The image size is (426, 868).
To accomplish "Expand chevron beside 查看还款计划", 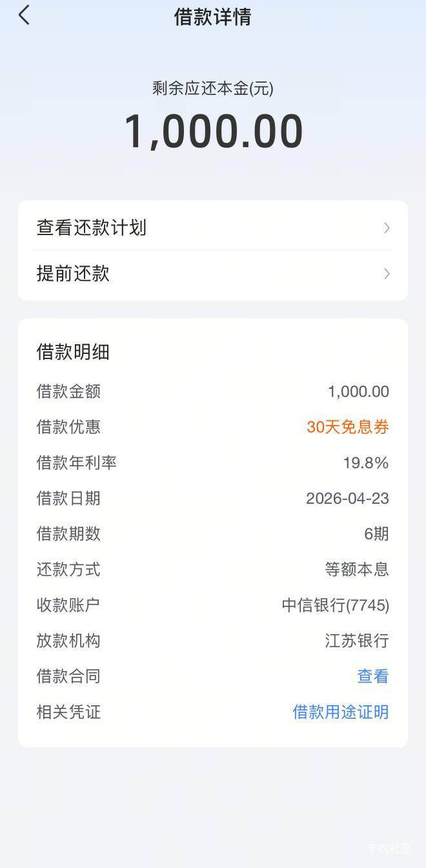I will click(x=387, y=228).
